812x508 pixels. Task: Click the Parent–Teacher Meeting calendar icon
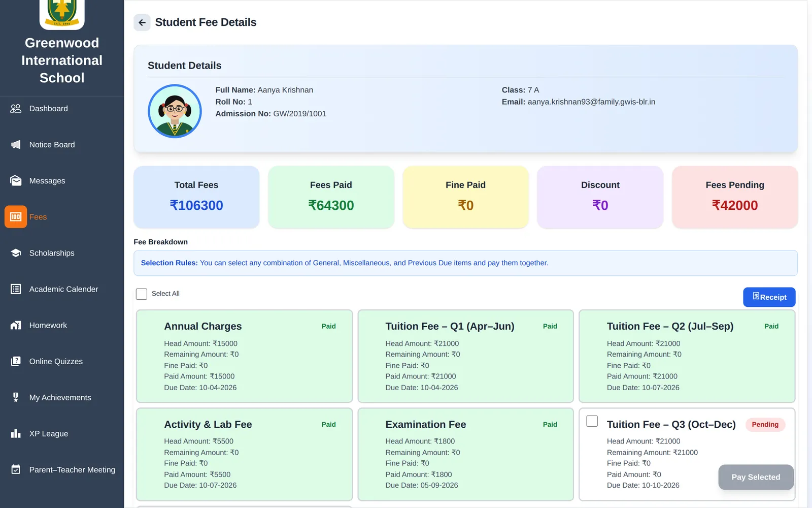(x=16, y=469)
